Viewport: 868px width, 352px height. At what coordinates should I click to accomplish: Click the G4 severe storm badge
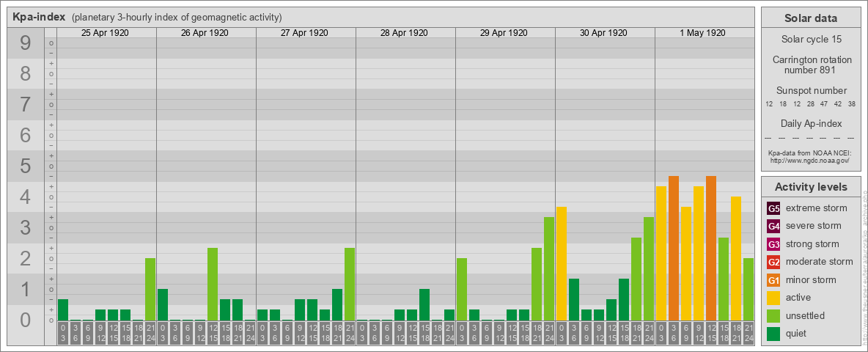(x=774, y=227)
